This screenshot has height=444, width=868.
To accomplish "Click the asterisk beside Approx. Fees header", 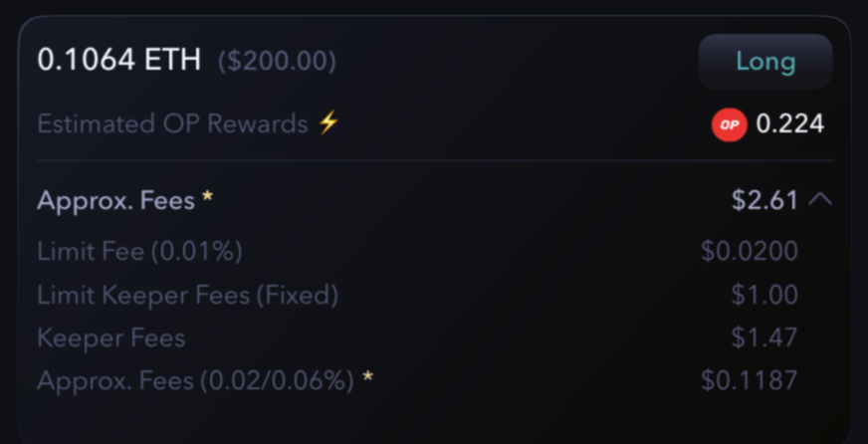I will point(207,197).
